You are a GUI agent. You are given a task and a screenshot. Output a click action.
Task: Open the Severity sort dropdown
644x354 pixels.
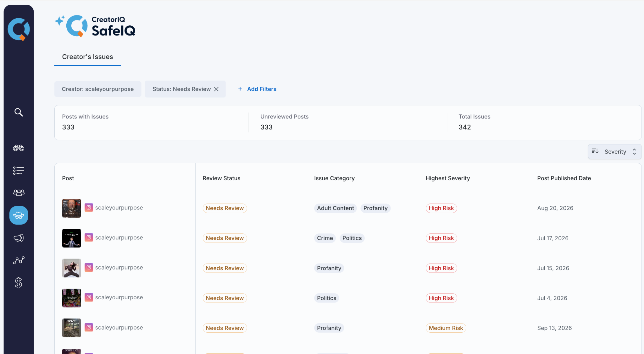614,152
